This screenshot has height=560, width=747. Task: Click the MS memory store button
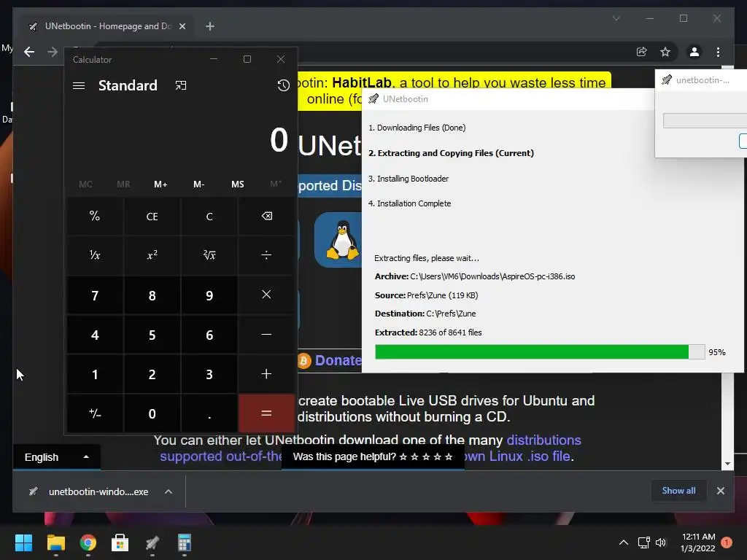tap(237, 184)
